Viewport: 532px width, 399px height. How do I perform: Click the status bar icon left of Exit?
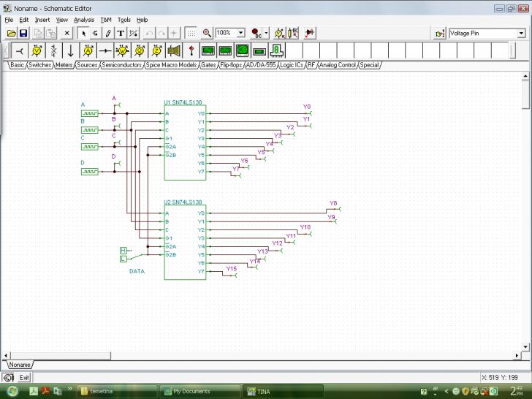tap(8, 377)
